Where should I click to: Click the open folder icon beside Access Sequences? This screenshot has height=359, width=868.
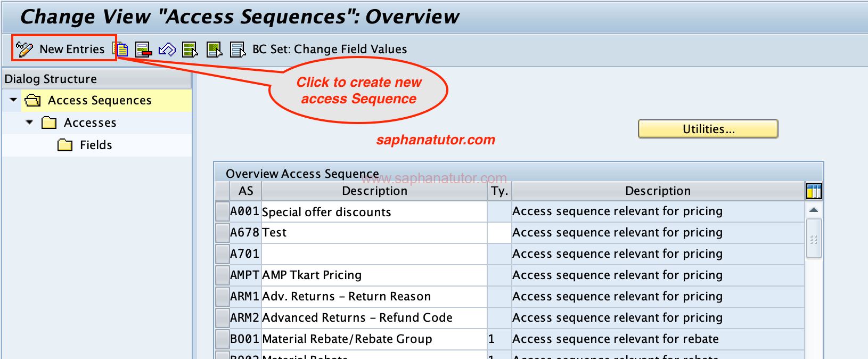(x=33, y=100)
